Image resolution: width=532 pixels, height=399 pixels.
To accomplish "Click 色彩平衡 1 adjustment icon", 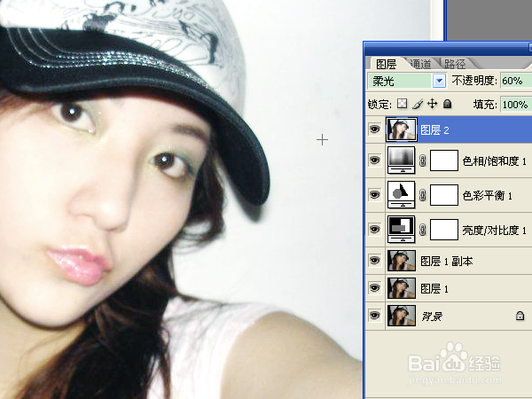I will pyautogui.click(x=402, y=195).
